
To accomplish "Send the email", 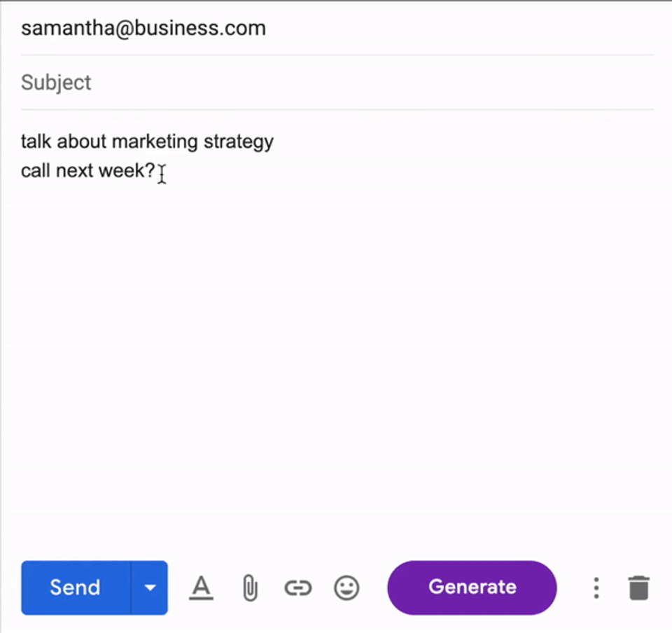I will click(76, 587).
